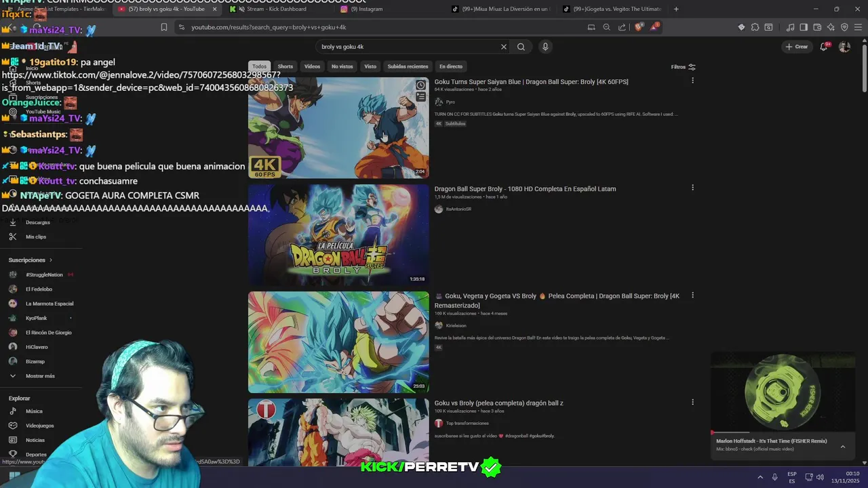868x488 pixels.
Task: Clear the search box with the X
Action: [x=504, y=47]
